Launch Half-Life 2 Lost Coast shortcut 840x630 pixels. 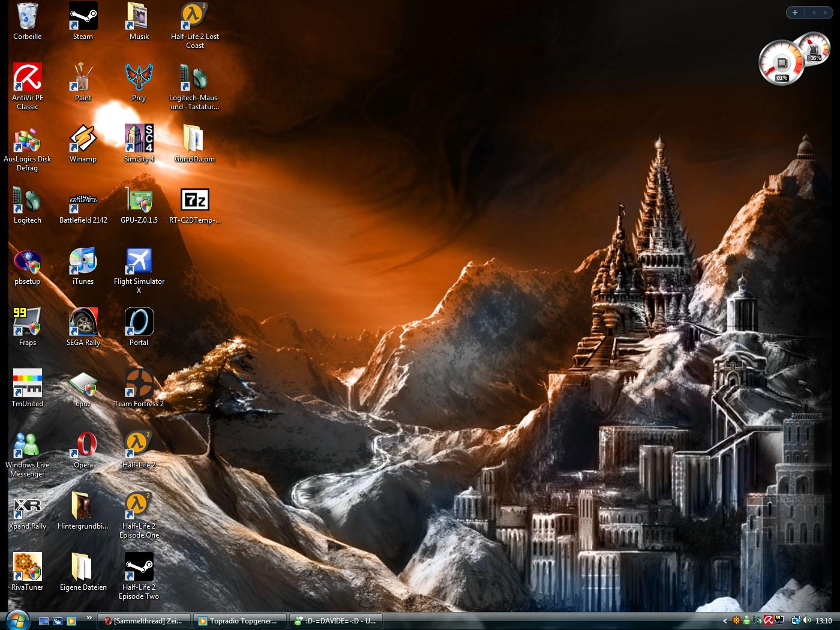[195, 26]
